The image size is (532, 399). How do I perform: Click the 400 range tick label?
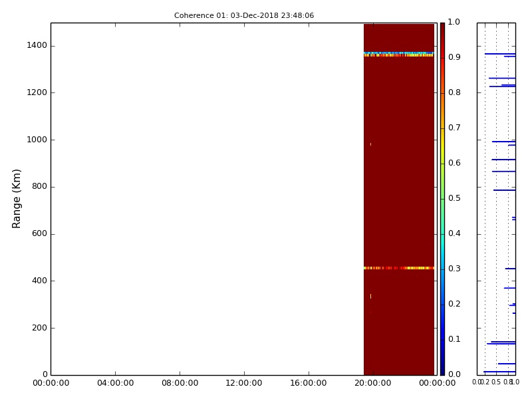pyautogui.click(x=39, y=281)
